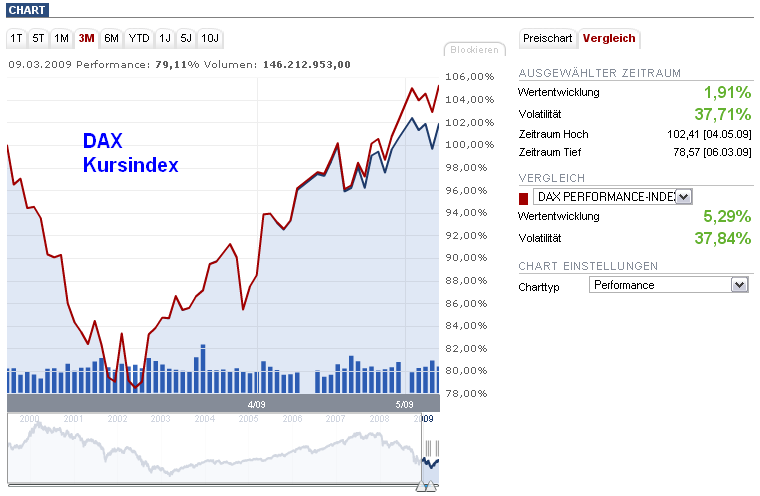The width and height of the screenshot is (760, 496).
Task: Show year-to-date with YTD button
Action: pyautogui.click(x=139, y=38)
